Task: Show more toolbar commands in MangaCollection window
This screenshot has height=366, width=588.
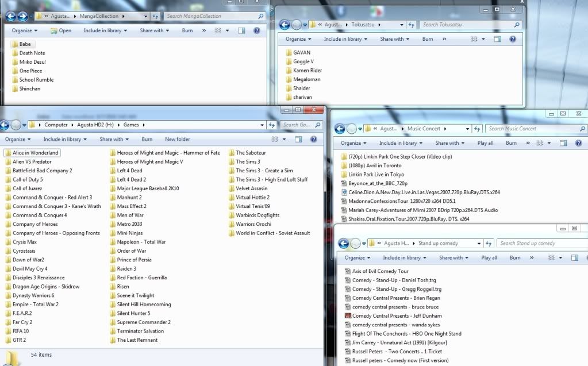Action: tap(204, 31)
